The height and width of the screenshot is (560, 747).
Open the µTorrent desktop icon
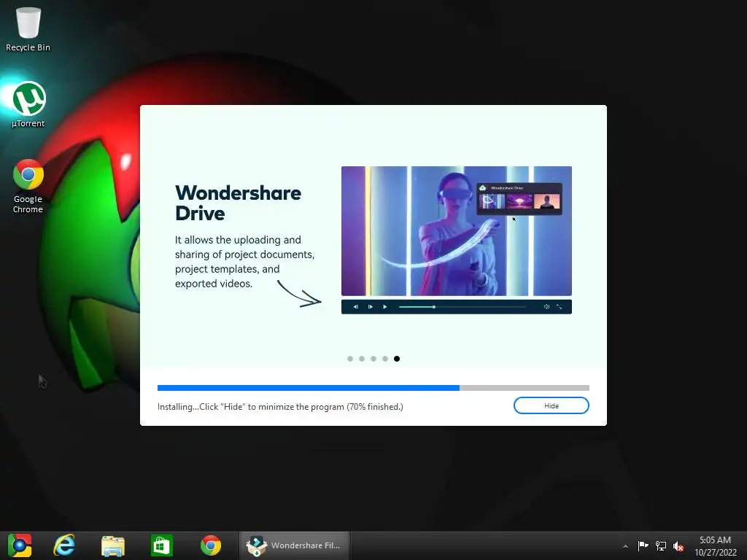click(28, 105)
